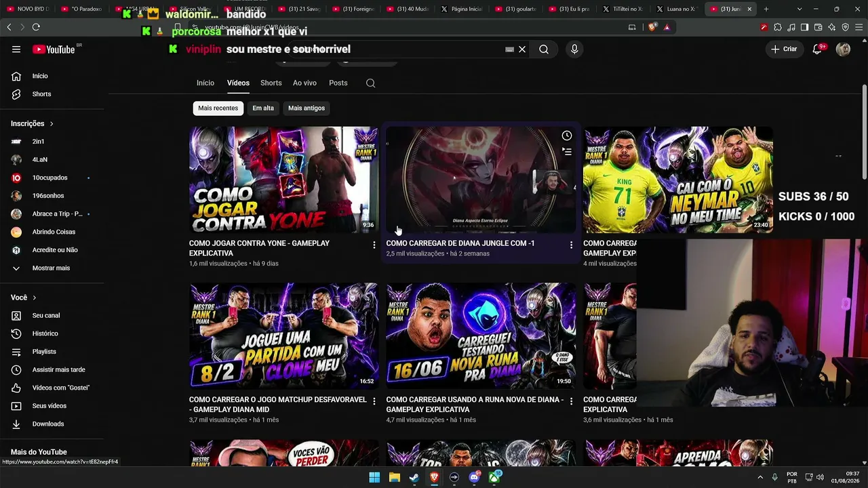
Task: Clear the search box with the X icon
Action: tap(522, 49)
